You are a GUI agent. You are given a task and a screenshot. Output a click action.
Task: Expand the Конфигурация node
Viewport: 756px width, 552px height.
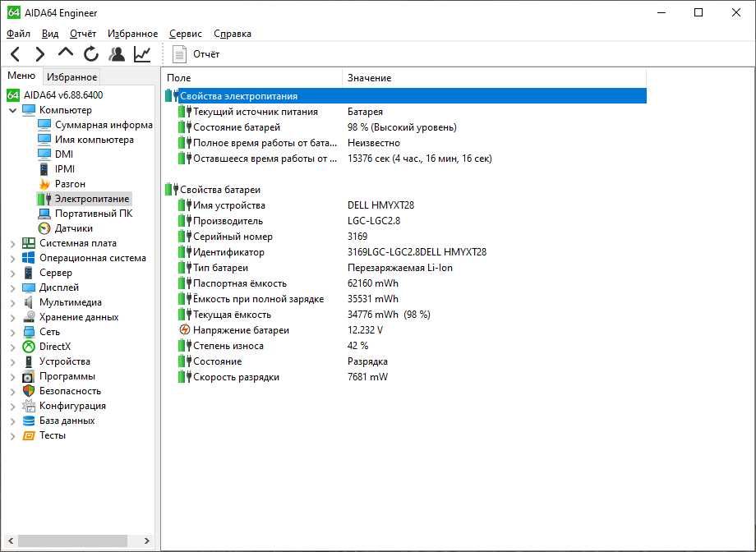[x=13, y=407]
